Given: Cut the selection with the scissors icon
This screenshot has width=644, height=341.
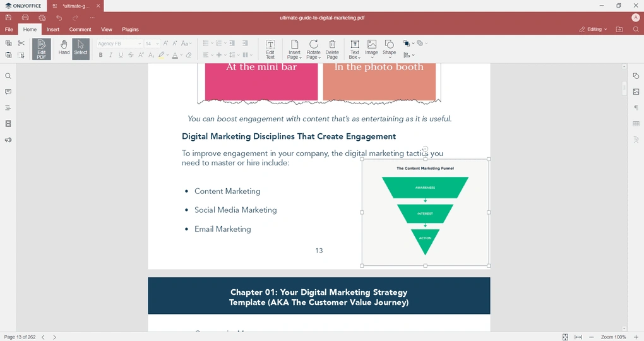Looking at the screenshot, I should point(21,43).
